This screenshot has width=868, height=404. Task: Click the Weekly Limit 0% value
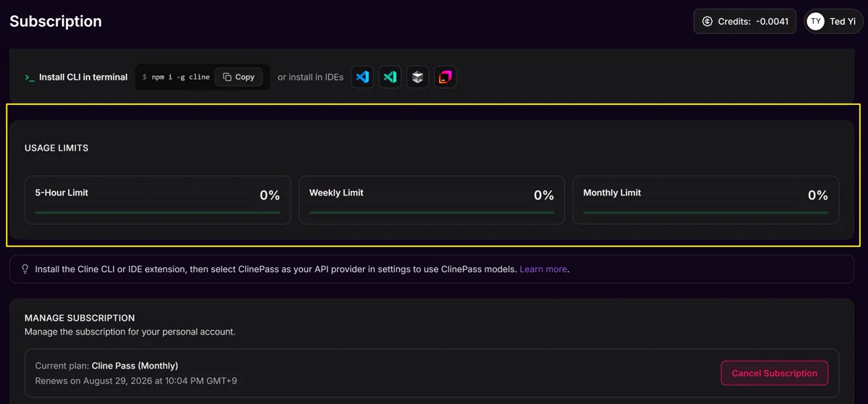544,195
